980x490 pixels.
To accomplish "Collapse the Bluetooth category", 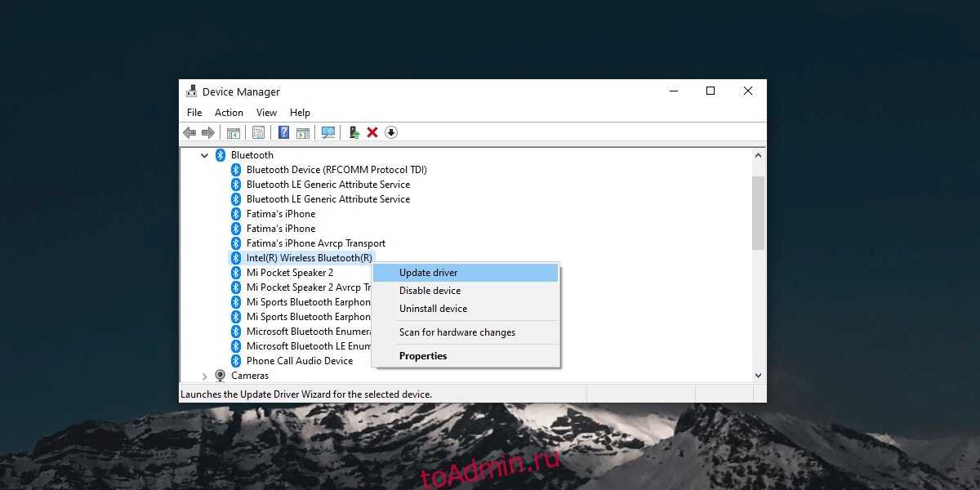I will 204,155.
